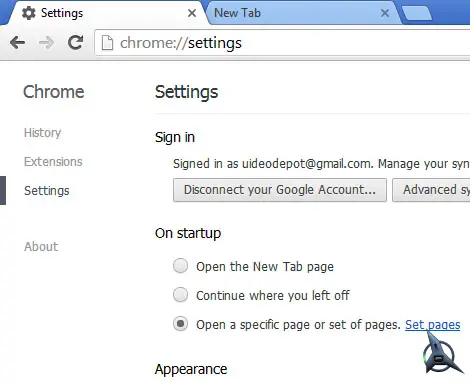The image size is (470, 383).
Task: Click Disconnect your Google Account button
Action: tap(280, 190)
